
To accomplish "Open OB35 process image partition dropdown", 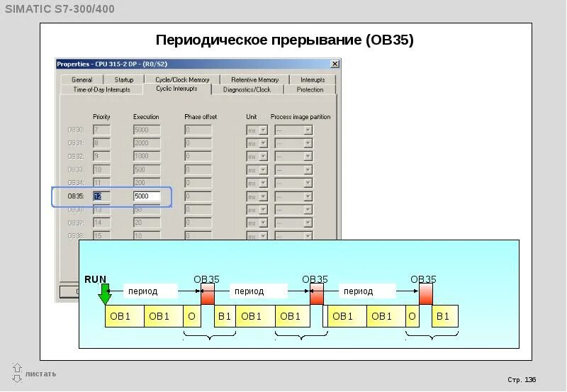I will (x=308, y=196).
